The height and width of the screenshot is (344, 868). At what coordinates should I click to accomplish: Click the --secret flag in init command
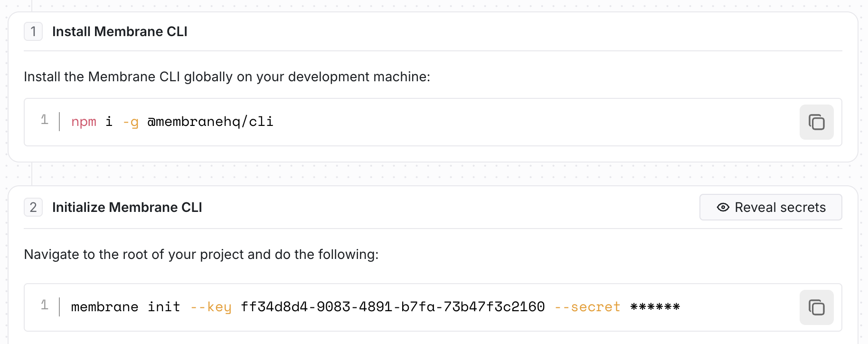pos(587,307)
